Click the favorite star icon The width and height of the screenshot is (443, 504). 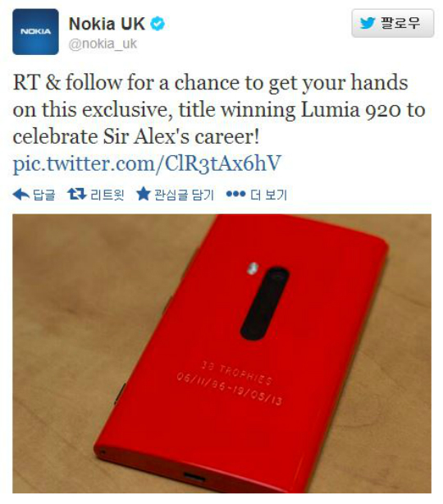[144, 194]
